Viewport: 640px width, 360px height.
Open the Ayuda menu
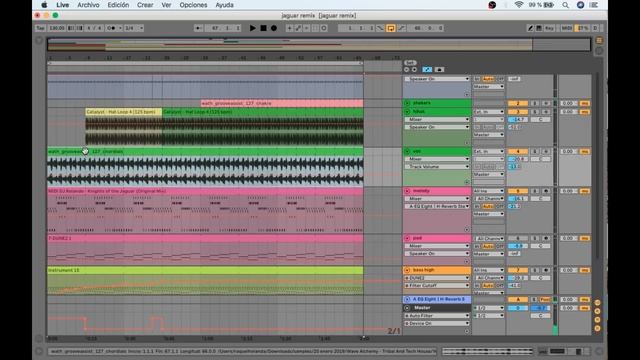click(x=224, y=5)
